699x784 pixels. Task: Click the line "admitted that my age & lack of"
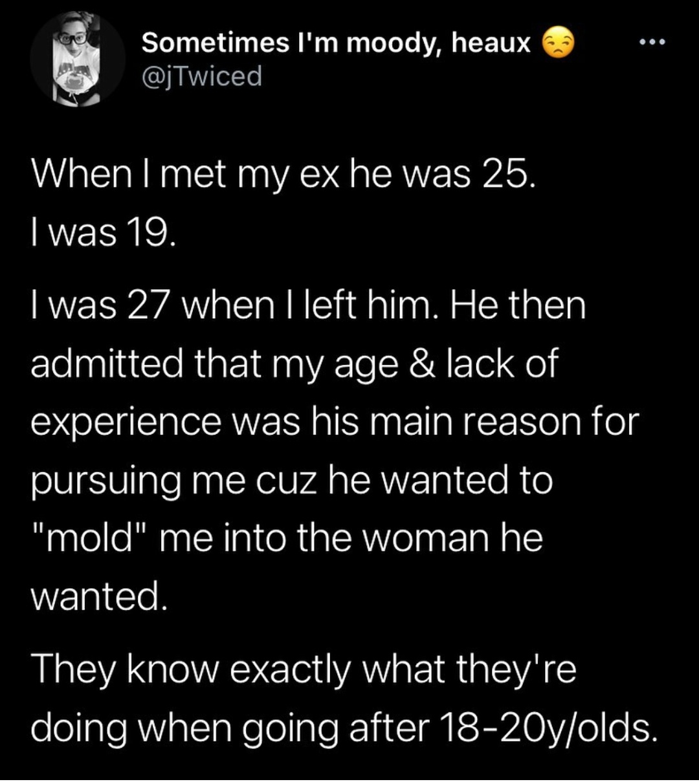[293, 365]
